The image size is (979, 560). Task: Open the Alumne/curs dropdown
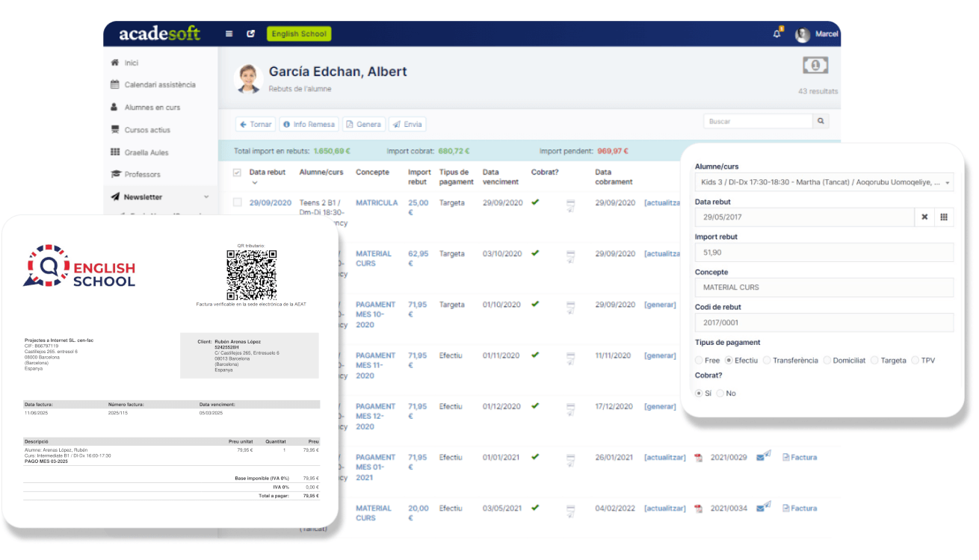824,182
